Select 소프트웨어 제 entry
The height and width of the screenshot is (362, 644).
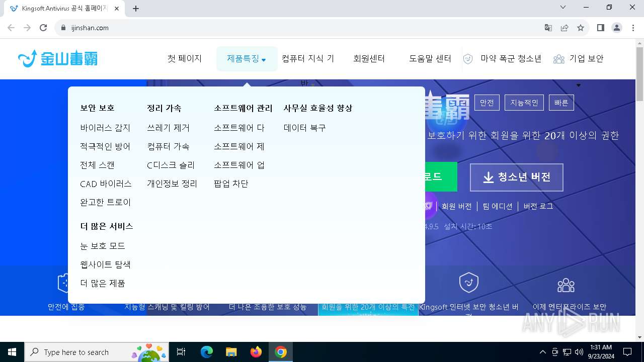point(239,146)
